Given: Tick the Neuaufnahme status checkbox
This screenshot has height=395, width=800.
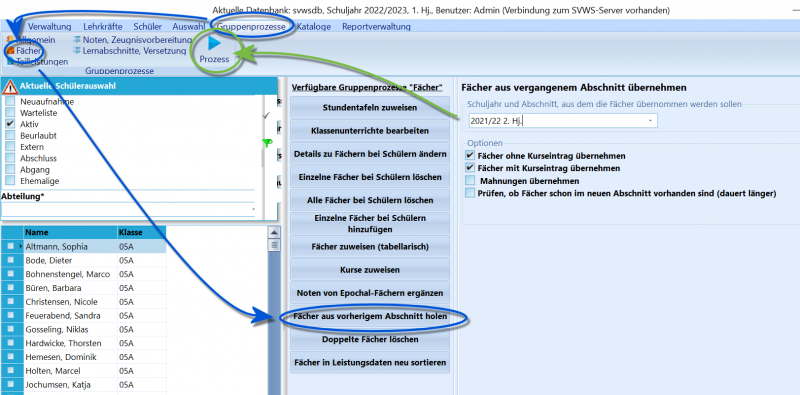Looking at the screenshot, I should (x=10, y=102).
